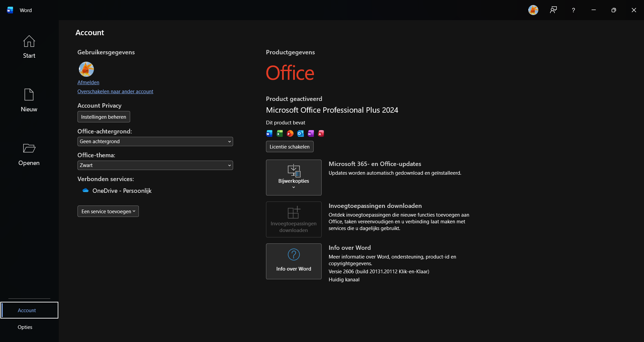Open Opties in the sidebar
The width and height of the screenshot is (644, 342).
coord(25,327)
